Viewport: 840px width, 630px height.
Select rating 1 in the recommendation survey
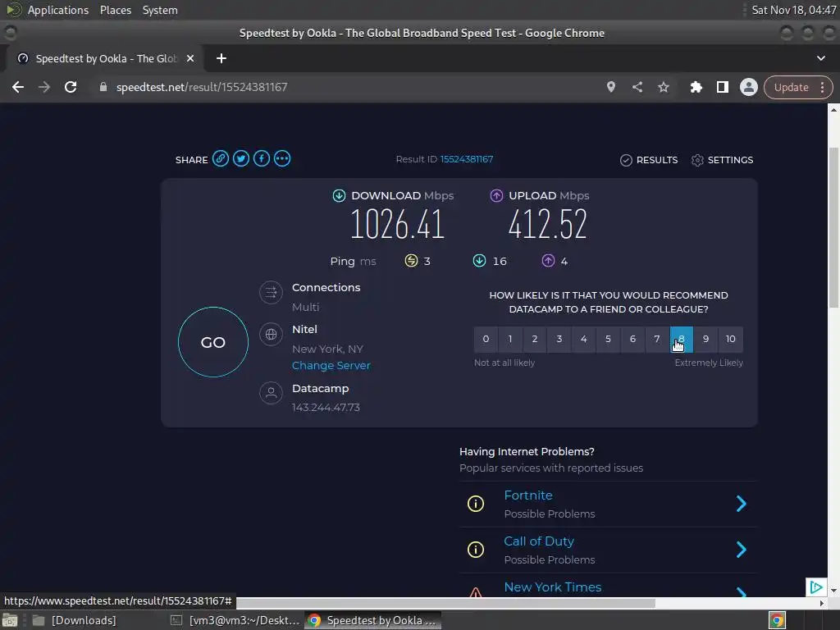(x=510, y=339)
